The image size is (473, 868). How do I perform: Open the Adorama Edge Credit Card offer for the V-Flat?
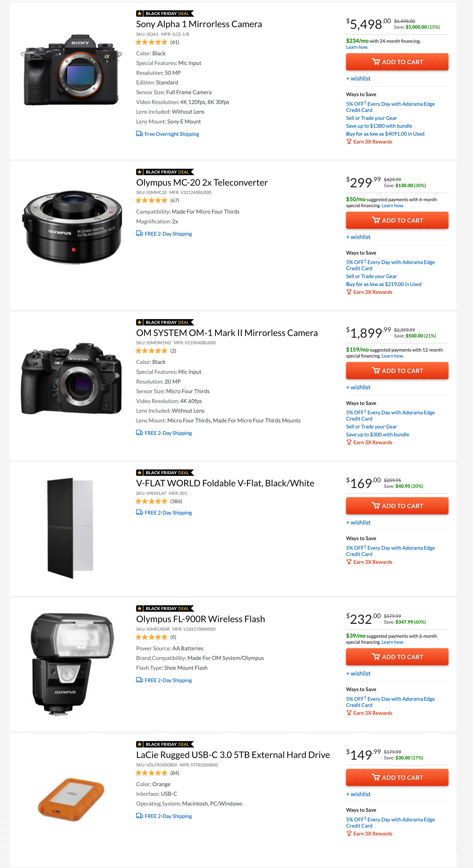(x=390, y=551)
